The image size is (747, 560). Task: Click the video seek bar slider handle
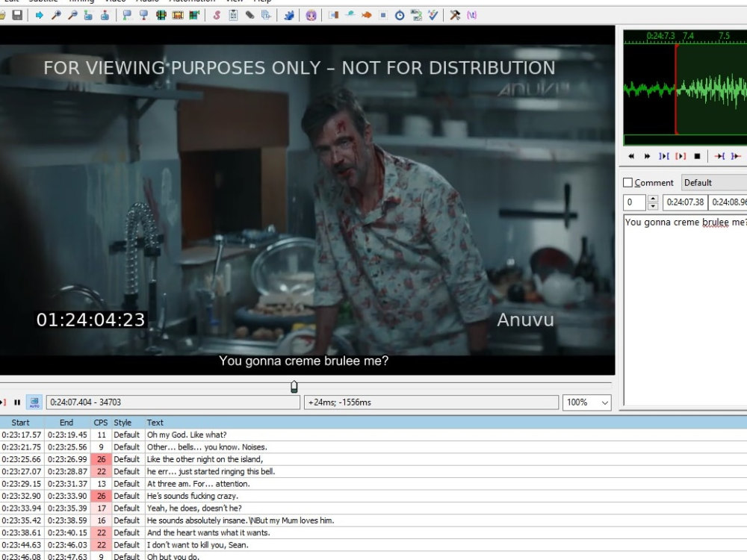[294, 386]
